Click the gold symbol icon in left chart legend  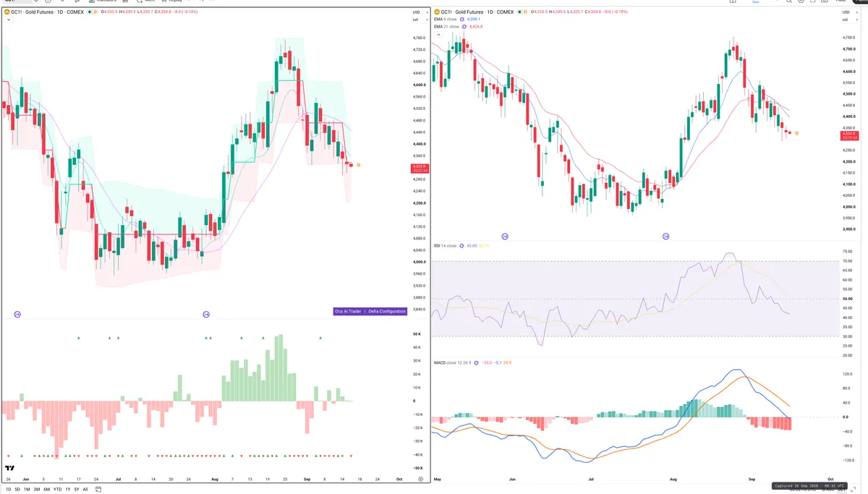pyautogui.click(x=7, y=12)
